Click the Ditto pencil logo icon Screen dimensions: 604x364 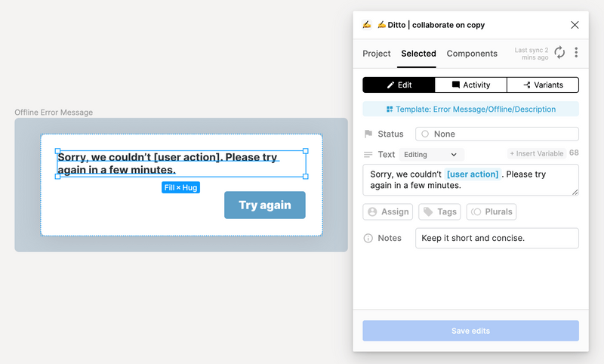tap(367, 25)
